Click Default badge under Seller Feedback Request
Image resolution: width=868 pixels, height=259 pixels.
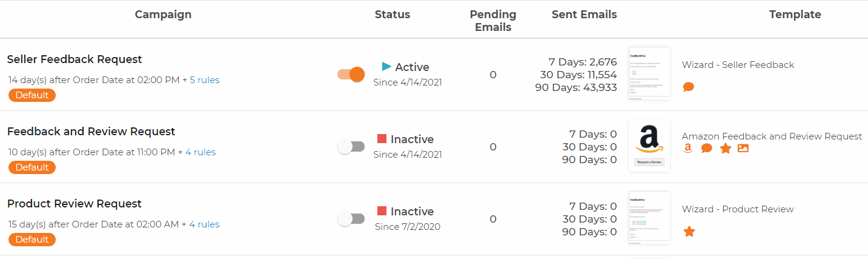[32, 95]
